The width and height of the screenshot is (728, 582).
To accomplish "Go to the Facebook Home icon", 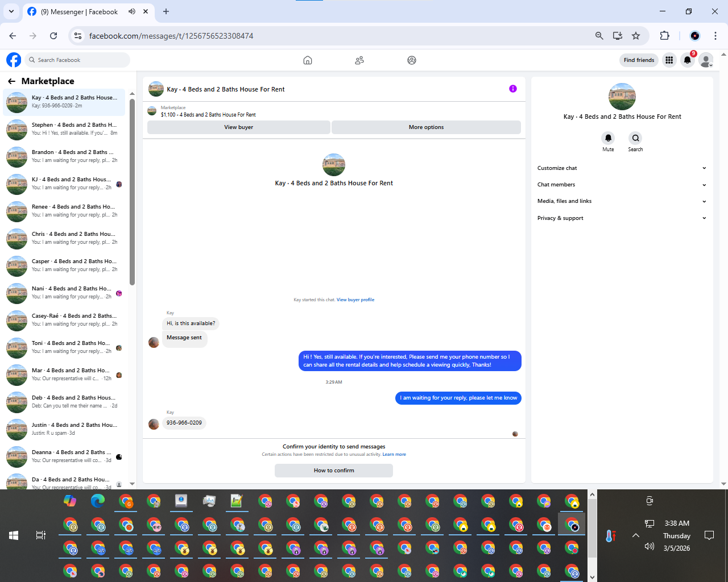I will 308,60.
